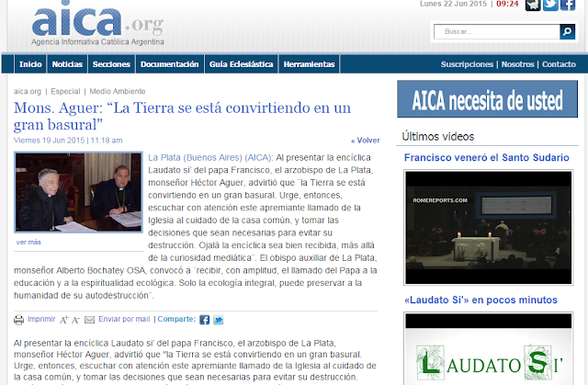The image size is (588, 385).
Task: Click into the Buscar search field
Action: pos(497,31)
